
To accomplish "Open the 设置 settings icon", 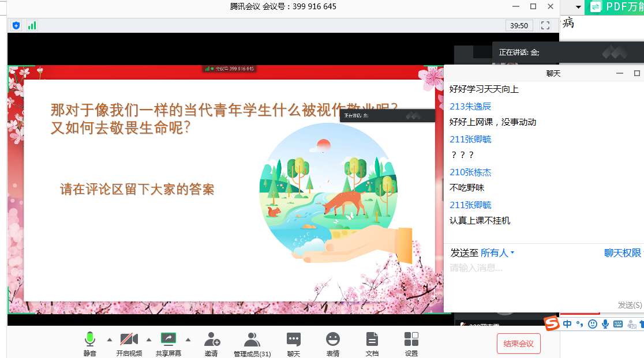I will (411, 340).
